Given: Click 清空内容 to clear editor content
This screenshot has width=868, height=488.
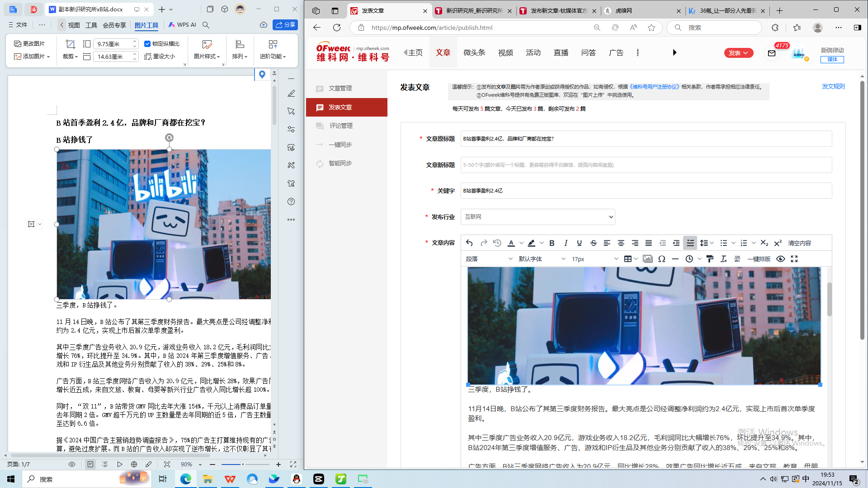Looking at the screenshot, I should (x=799, y=243).
